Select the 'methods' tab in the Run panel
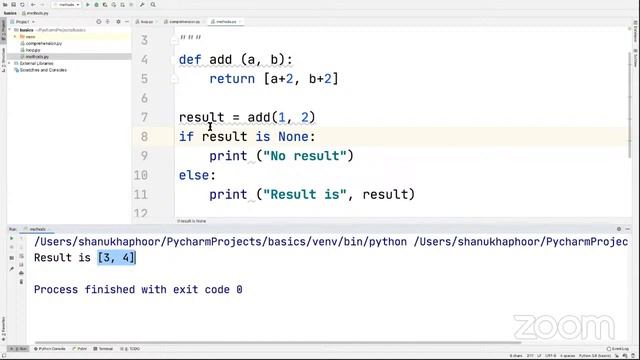The width and height of the screenshot is (640, 360). (38, 229)
